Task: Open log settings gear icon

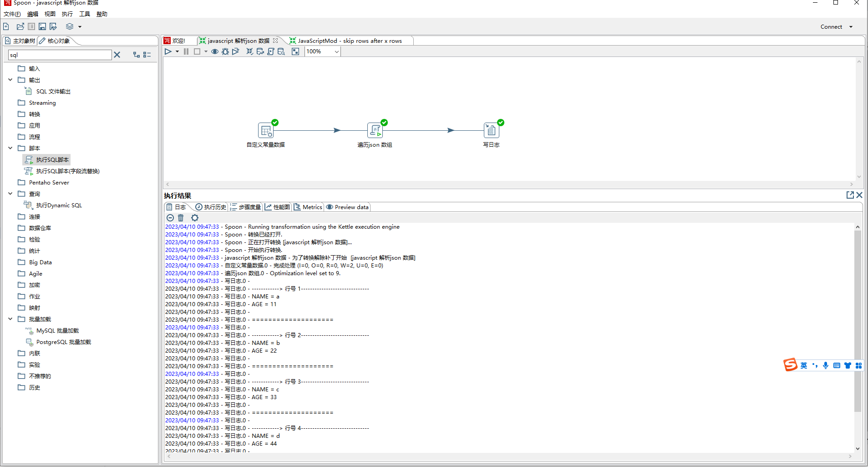Action: [x=195, y=218]
